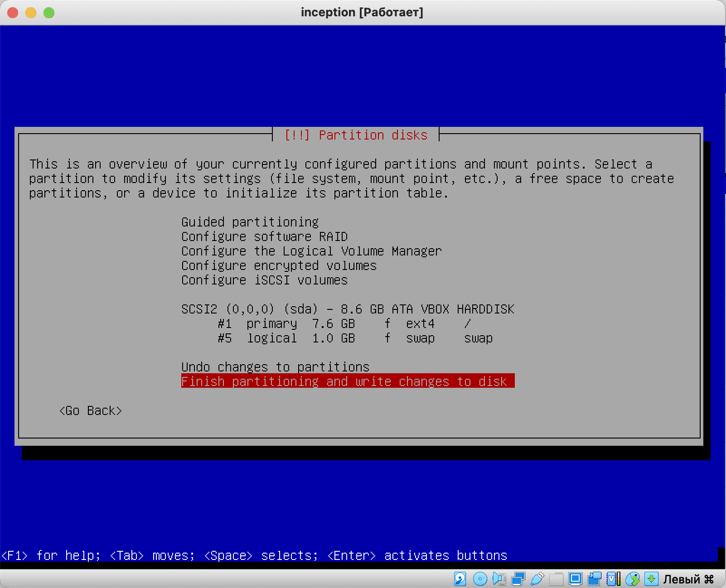Click the shared folders icon

coord(556,578)
